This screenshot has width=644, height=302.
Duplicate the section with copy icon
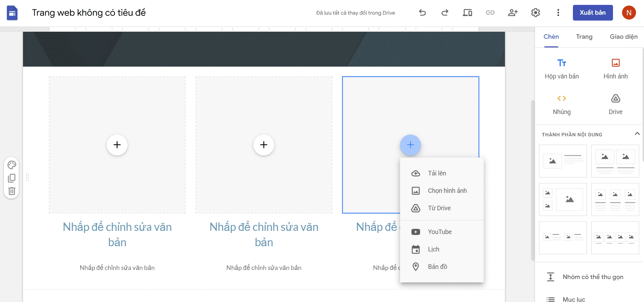point(12,178)
